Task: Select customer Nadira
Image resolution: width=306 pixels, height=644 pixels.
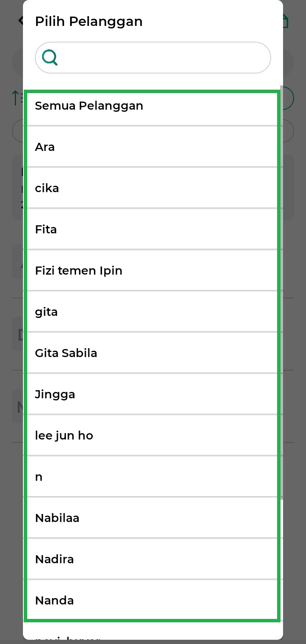Action: (54, 559)
